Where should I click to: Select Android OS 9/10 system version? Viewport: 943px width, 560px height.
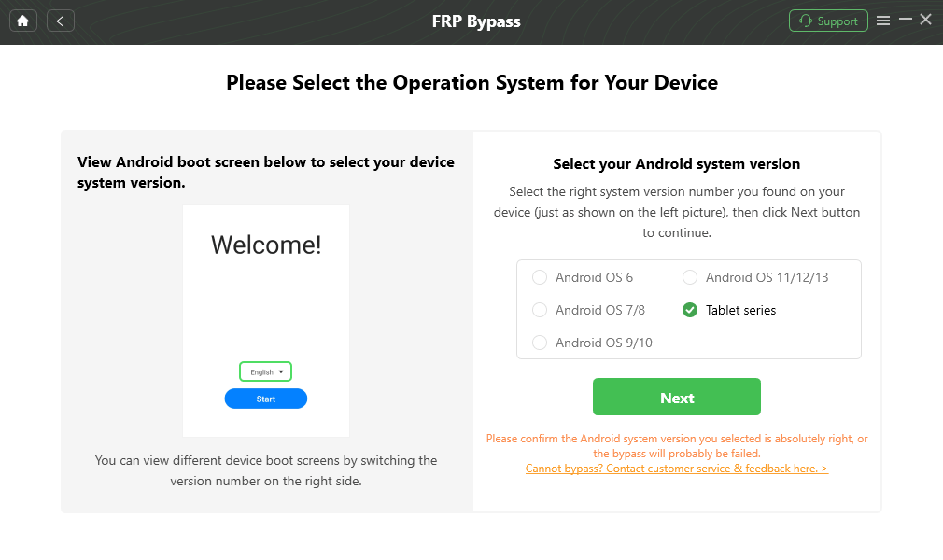tap(540, 343)
